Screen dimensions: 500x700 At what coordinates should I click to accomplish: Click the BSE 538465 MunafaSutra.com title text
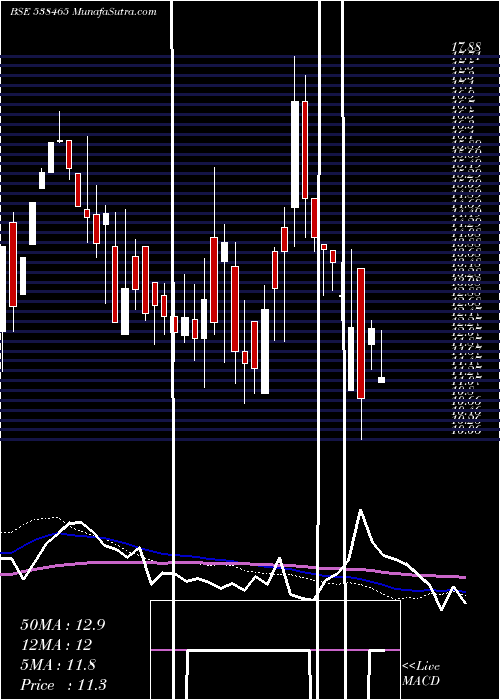click(83, 12)
